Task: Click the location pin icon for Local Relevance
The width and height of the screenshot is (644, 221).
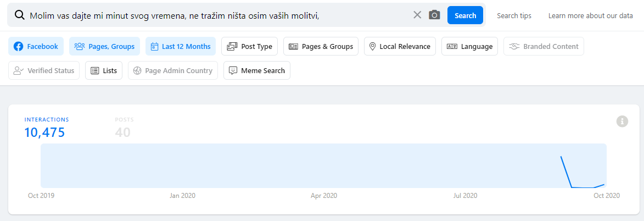Action: coord(373,47)
